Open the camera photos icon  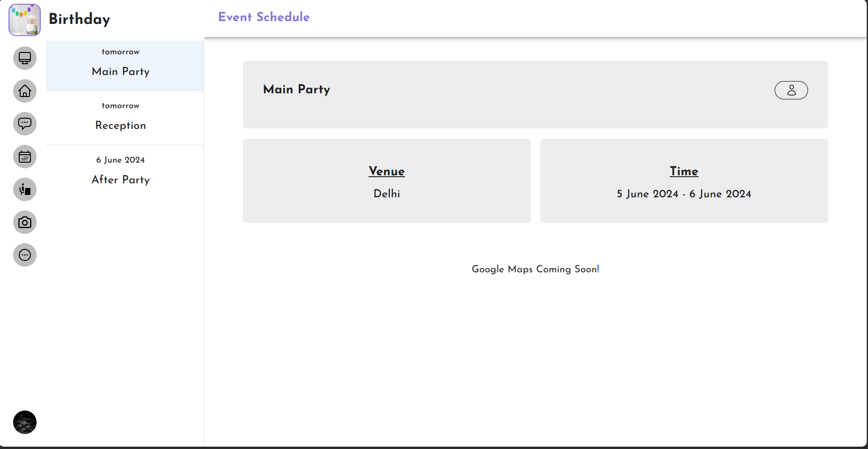click(x=24, y=222)
